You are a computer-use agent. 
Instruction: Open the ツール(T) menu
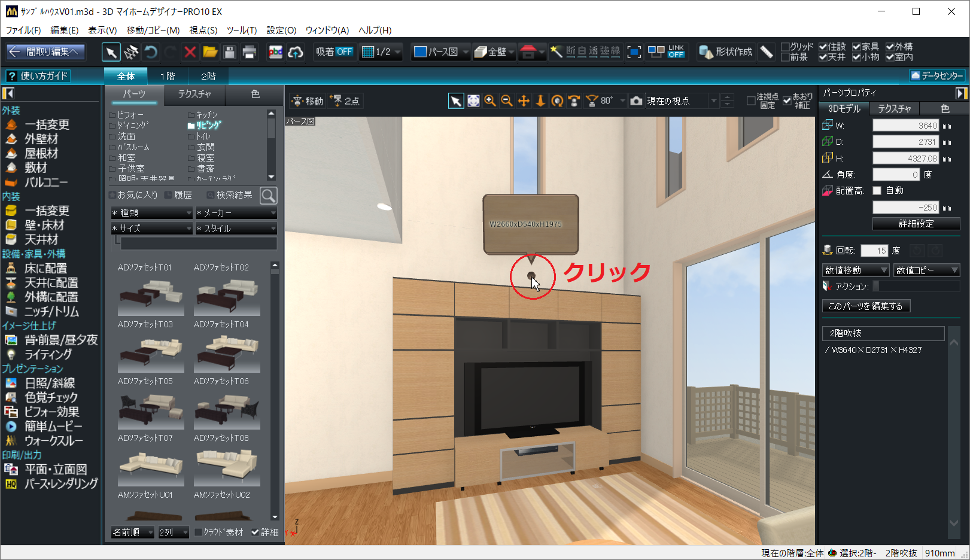coord(241,30)
